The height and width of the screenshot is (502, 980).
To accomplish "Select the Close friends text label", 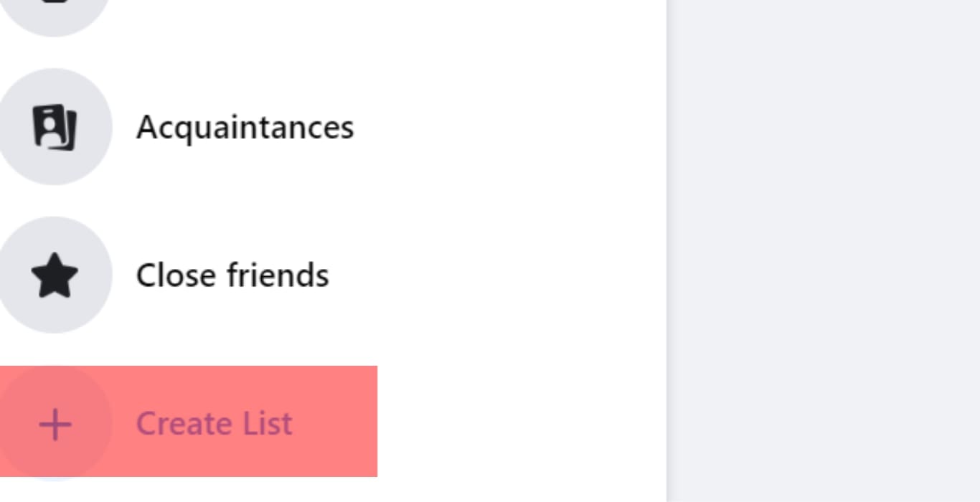I will (232, 275).
